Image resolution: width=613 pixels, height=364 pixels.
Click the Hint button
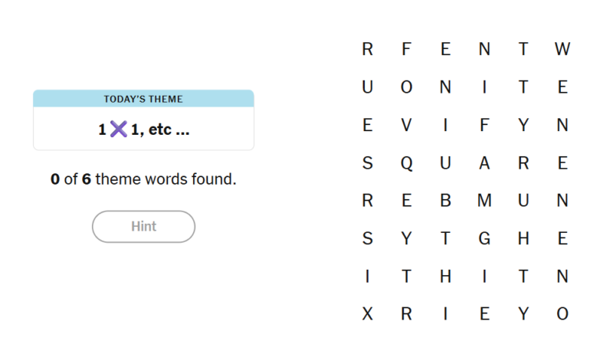click(143, 226)
